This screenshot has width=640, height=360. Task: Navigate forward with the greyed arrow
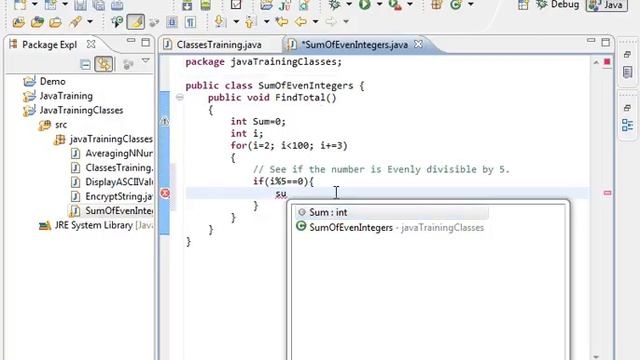tap(331, 21)
